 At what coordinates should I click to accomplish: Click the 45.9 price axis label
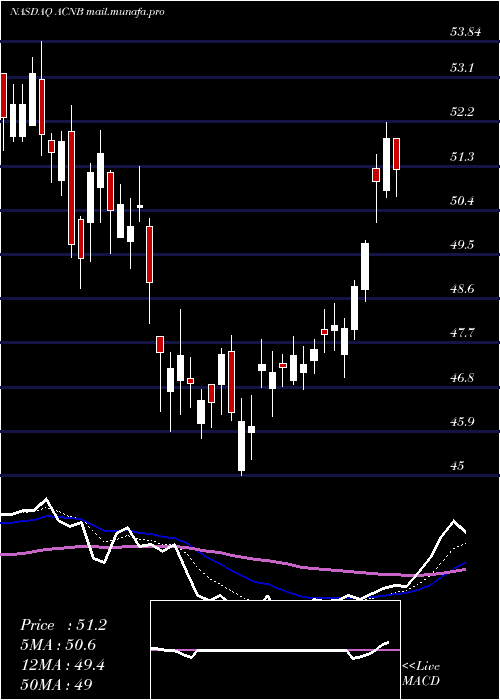pos(462,421)
